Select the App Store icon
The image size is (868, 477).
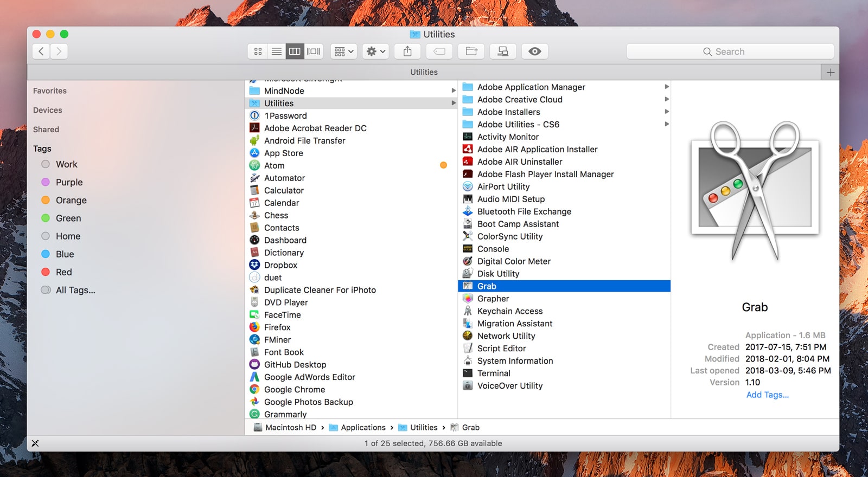(x=254, y=153)
